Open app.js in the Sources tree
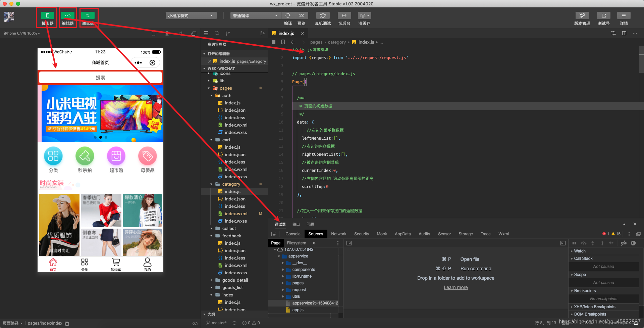This screenshot has height=328, width=644. [298, 310]
